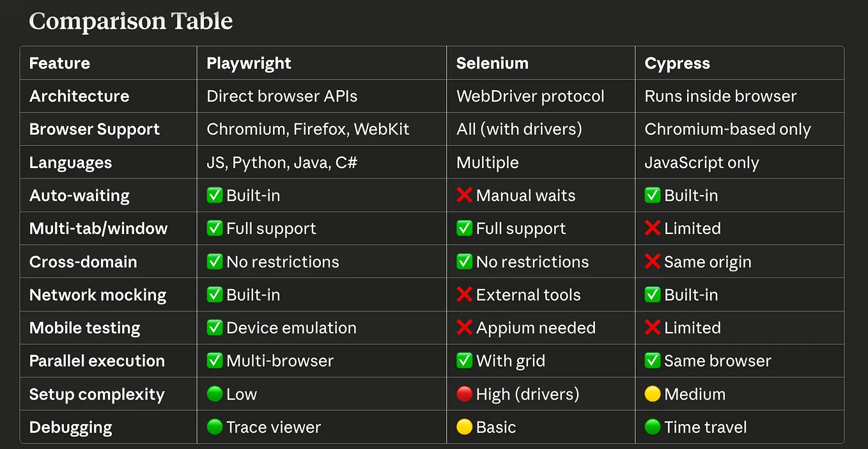Click the WebDriver protocol cell
Image resolution: width=868 pixels, height=449 pixels.
click(530, 97)
